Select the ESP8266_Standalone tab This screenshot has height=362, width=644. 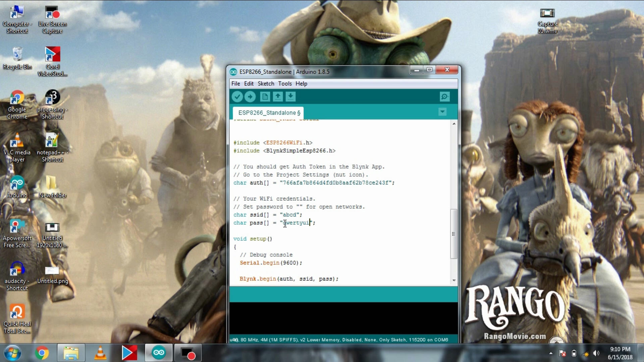[x=268, y=113]
